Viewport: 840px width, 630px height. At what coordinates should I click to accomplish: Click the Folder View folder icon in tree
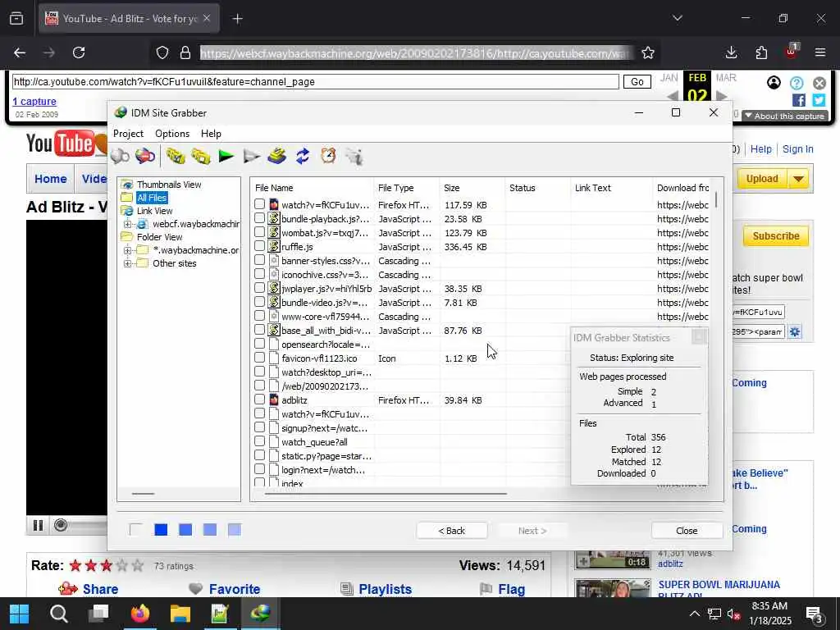pyautogui.click(x=127, y=237)
